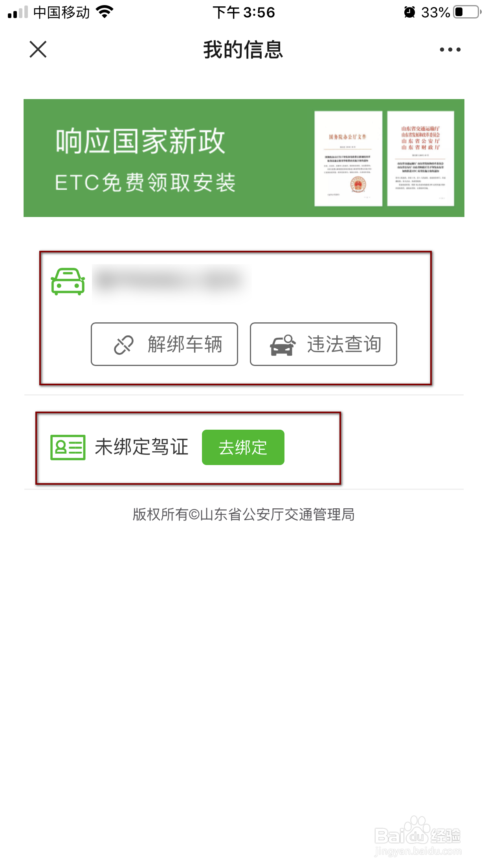Tap the green driver license card icon
This screenshot has width=488, height=868.
tap(68, 447)
